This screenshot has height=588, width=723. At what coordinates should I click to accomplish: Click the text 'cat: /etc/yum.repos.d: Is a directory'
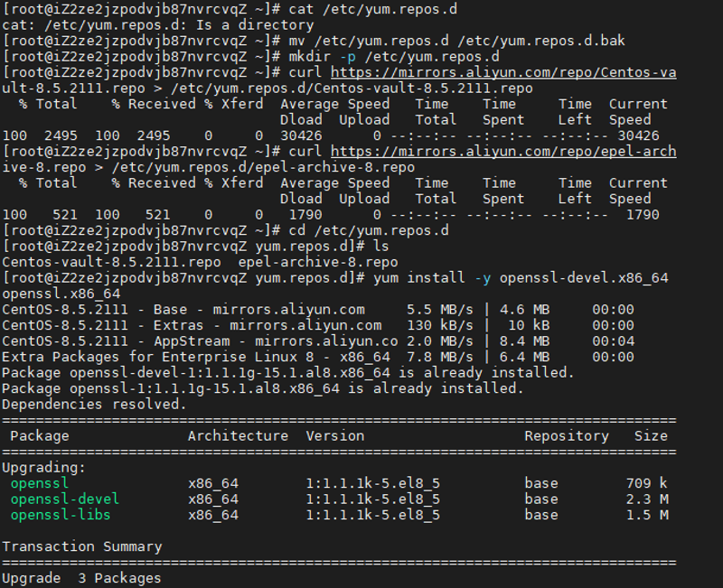tap(157, 25)
